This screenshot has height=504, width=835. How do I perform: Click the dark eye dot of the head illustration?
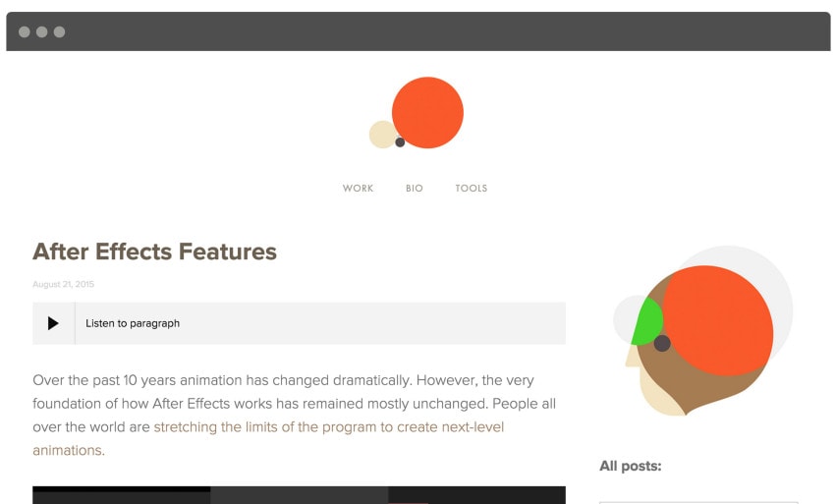tap(662, 343)
